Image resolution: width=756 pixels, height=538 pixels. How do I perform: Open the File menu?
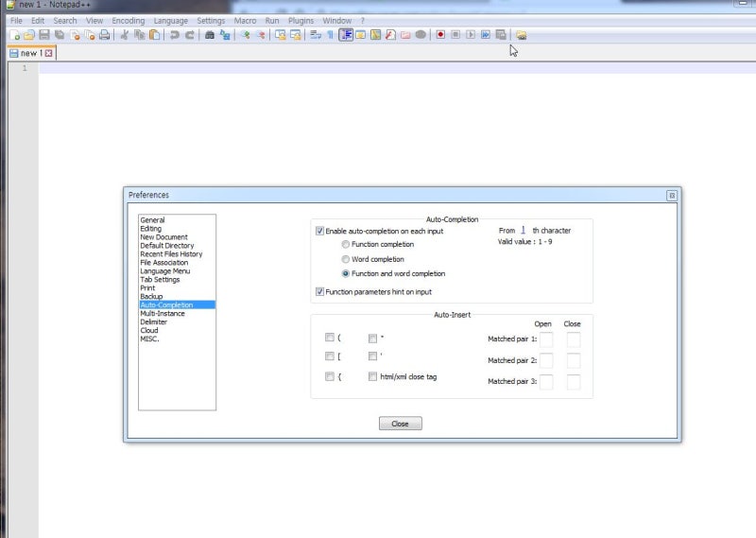[x=16, y=21]
